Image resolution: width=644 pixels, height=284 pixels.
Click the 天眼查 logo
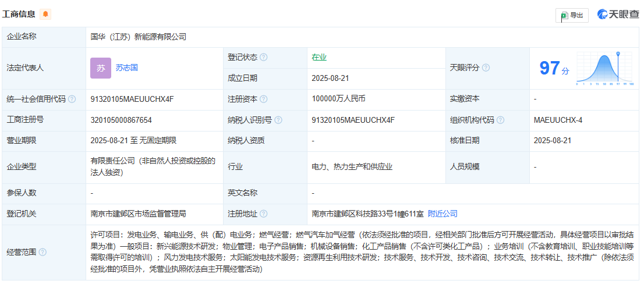click(618, 15)
